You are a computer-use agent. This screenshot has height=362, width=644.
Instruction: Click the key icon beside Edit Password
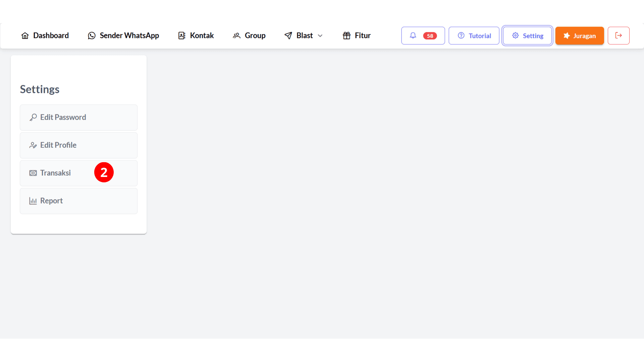click(33, 117)
